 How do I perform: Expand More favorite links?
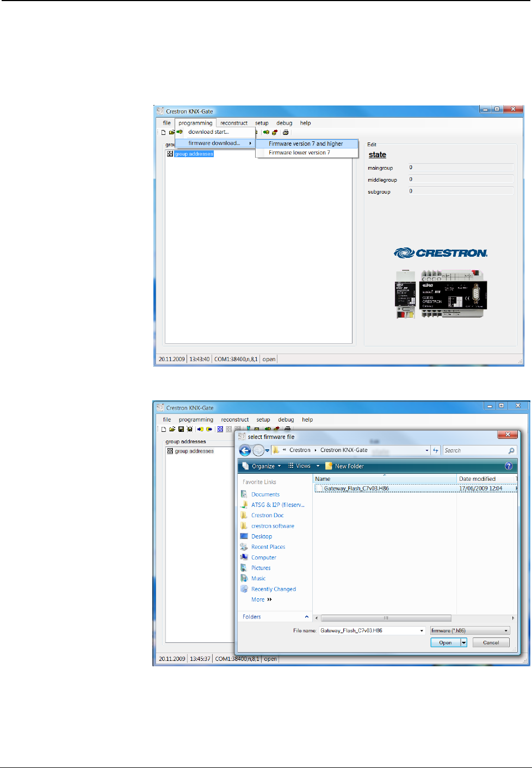[262, 599]
